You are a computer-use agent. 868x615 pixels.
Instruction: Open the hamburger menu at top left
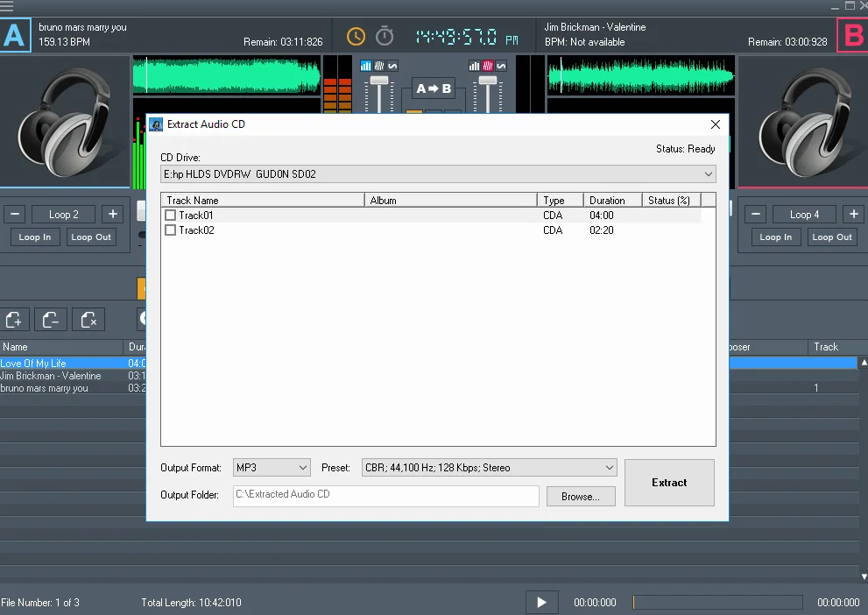click(x=6, y=6)
